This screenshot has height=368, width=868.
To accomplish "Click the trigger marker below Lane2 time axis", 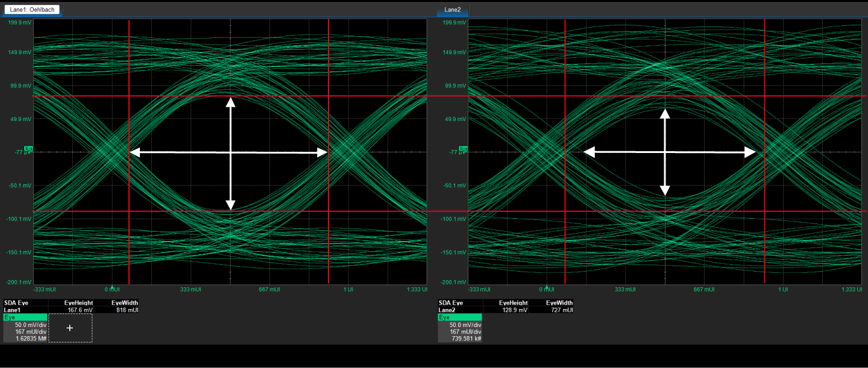I will coord(546,287).
